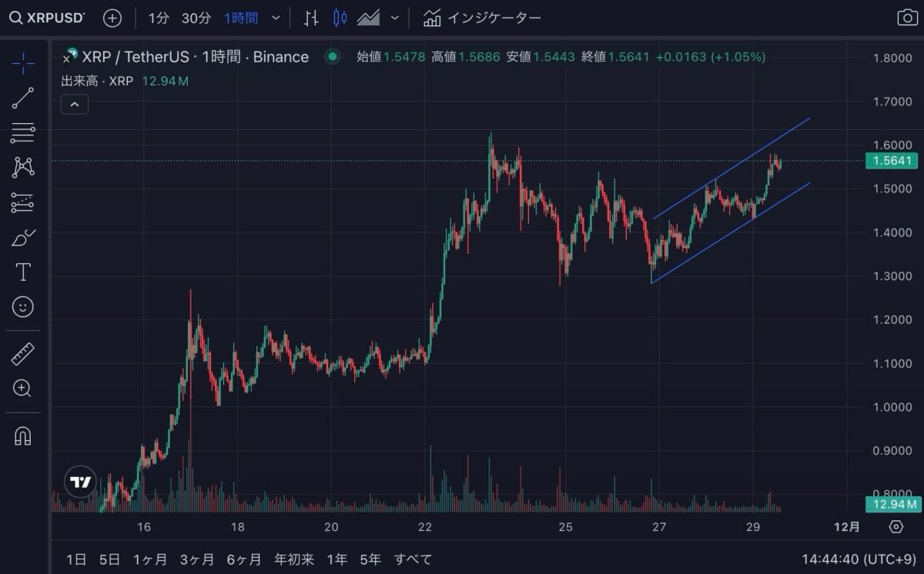Select the pattern drawing tool
This screenshot has width=924, height=574.
tap(23, 168)
